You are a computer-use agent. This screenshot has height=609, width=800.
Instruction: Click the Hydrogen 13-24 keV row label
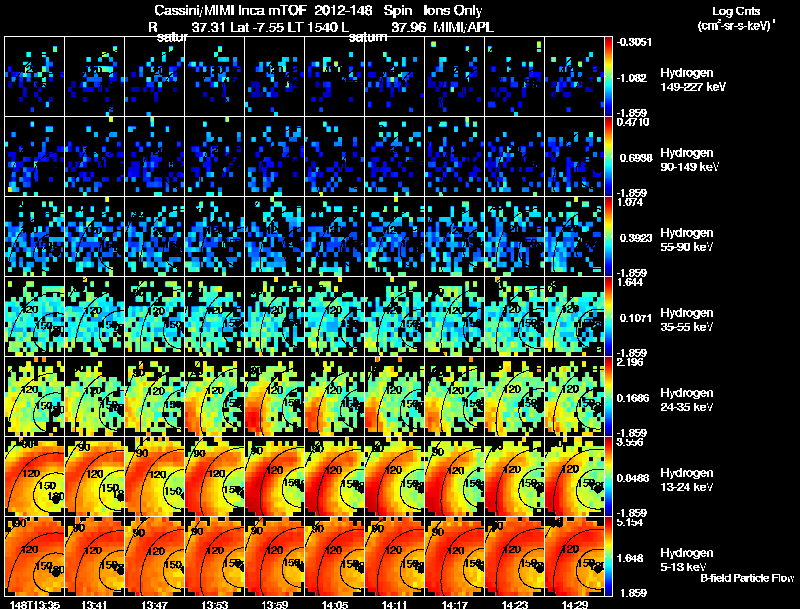coord(687,480)
